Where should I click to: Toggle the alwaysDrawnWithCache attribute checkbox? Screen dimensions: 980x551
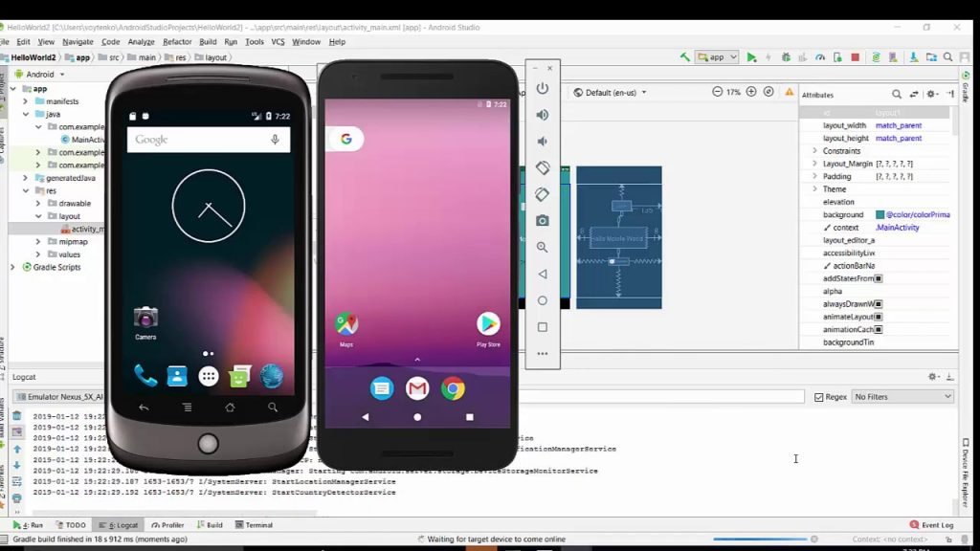click(x=878, y=304)
